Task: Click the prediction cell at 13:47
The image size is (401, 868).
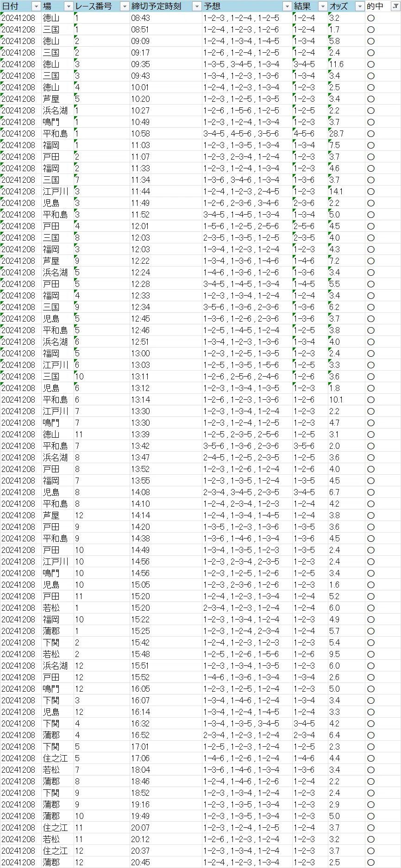Action: click(247, 458)
